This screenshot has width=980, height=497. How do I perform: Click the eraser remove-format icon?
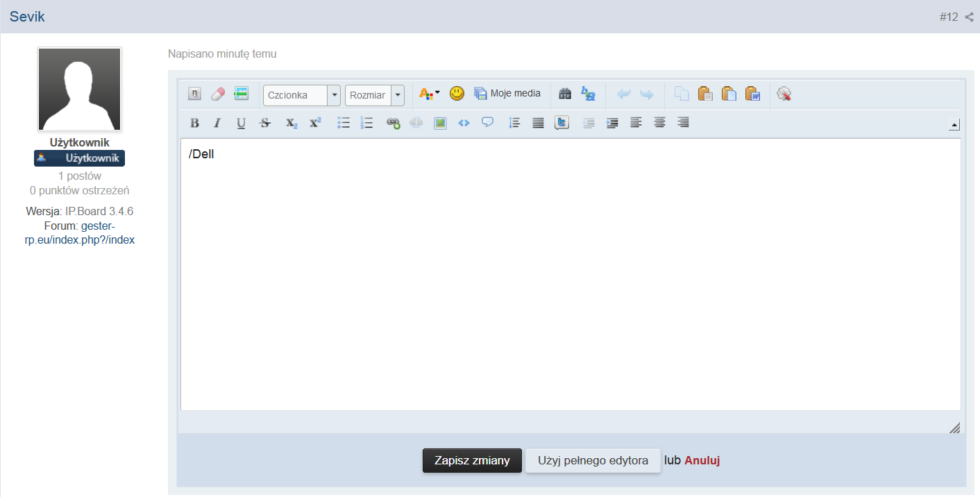point(218,94)
